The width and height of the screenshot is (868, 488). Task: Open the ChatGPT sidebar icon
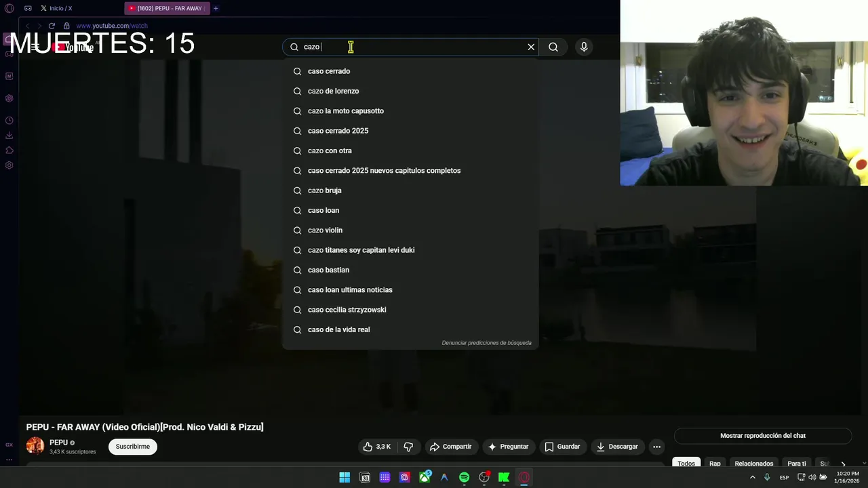click(x=9, y=98)
